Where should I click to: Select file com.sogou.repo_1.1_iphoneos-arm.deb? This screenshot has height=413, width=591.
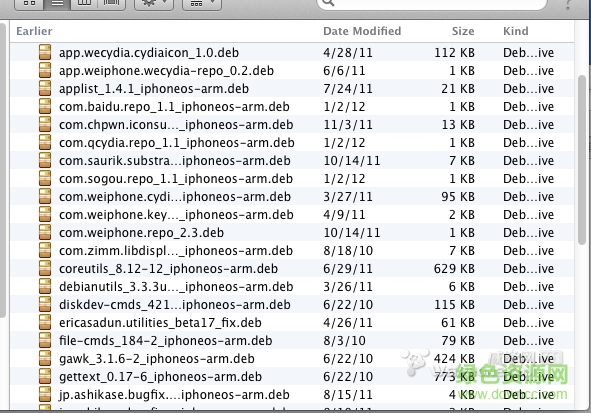point(176,179)
